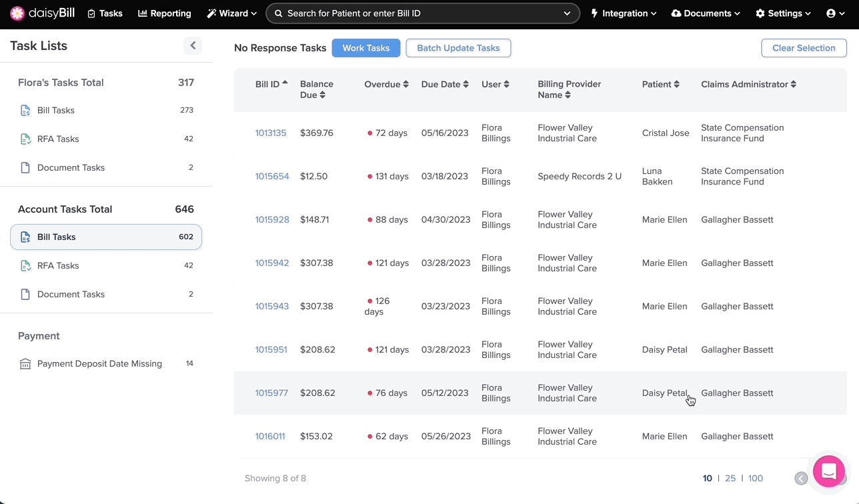Open bill 1015977 link
The image size is (859, 504).
[x=271, y=393]
